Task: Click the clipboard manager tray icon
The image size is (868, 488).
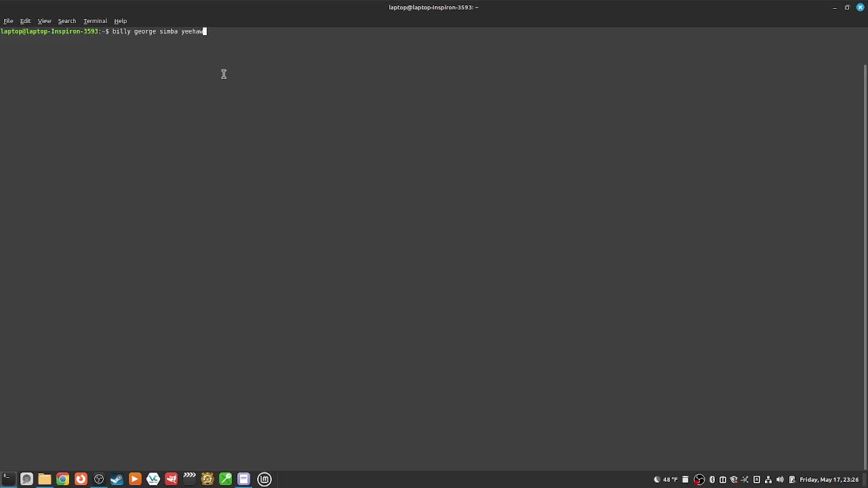Action: tap(723, 480)
